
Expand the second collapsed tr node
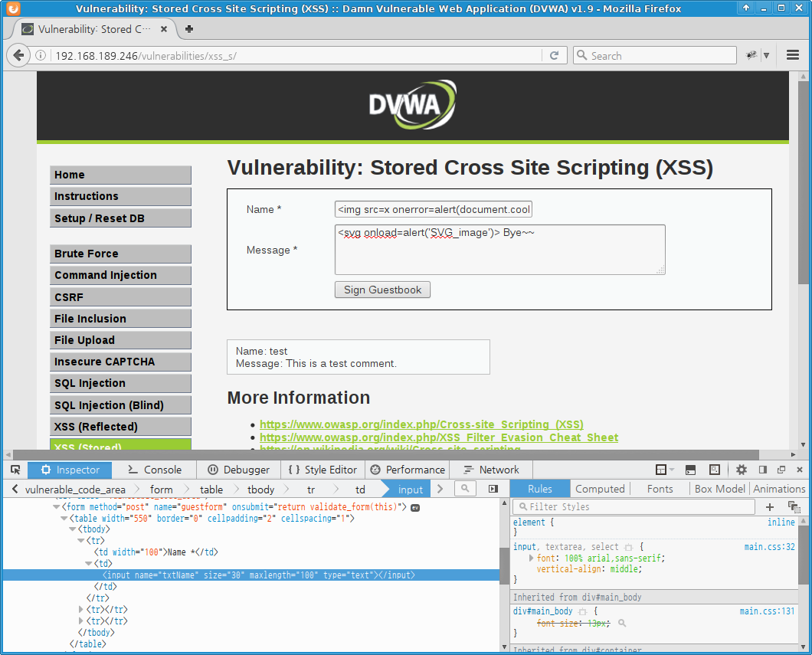(x=80, y=621)
